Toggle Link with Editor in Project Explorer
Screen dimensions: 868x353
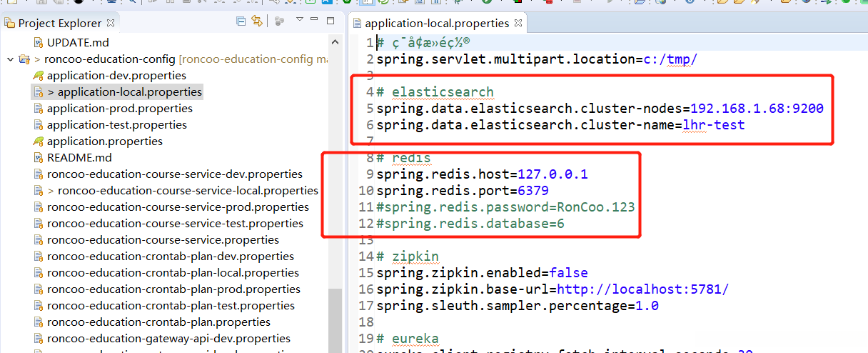(x=257, y=22)
